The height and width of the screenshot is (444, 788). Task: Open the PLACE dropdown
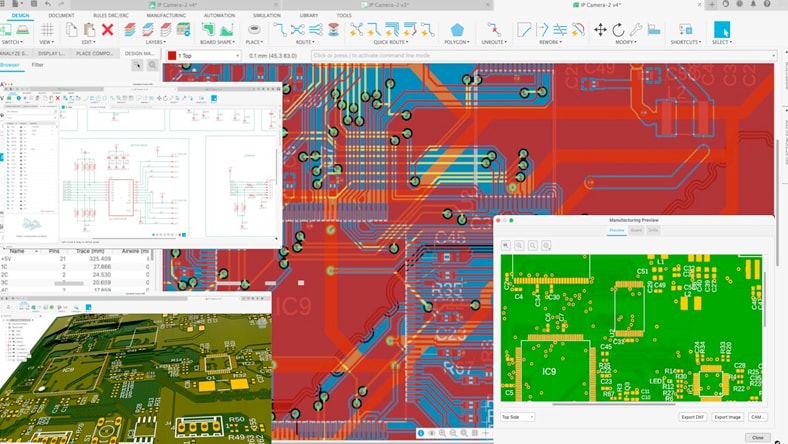coord(254,42)
